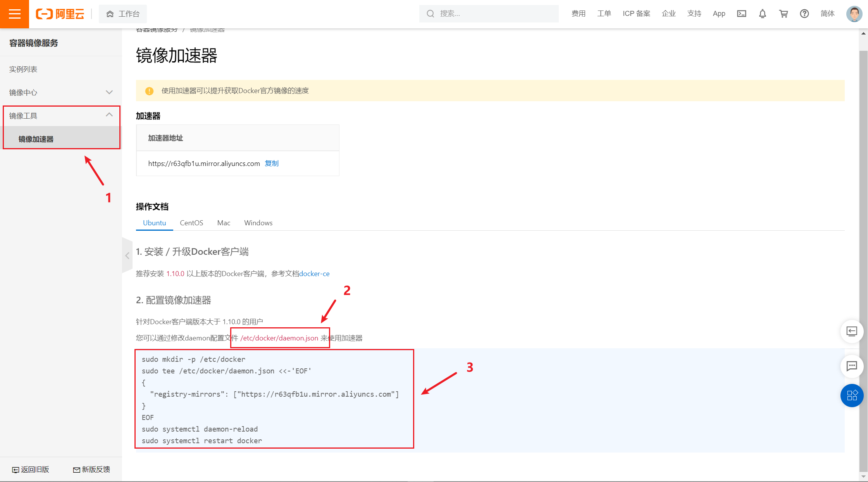Click the user avatar

[x=854, y=14]
